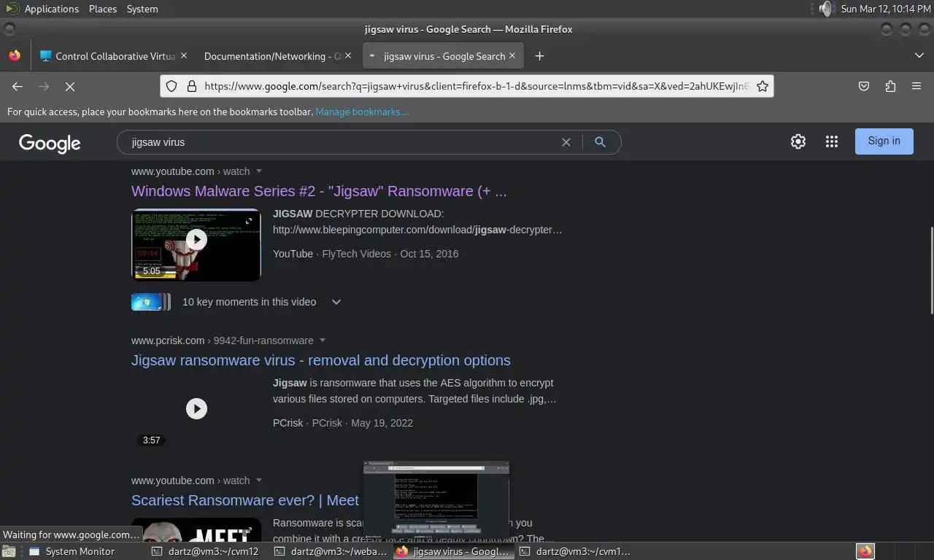The width and height of the screenshot is (934, 560).
Task: List all tabs dropdown arrow
Action: [919, 55]
